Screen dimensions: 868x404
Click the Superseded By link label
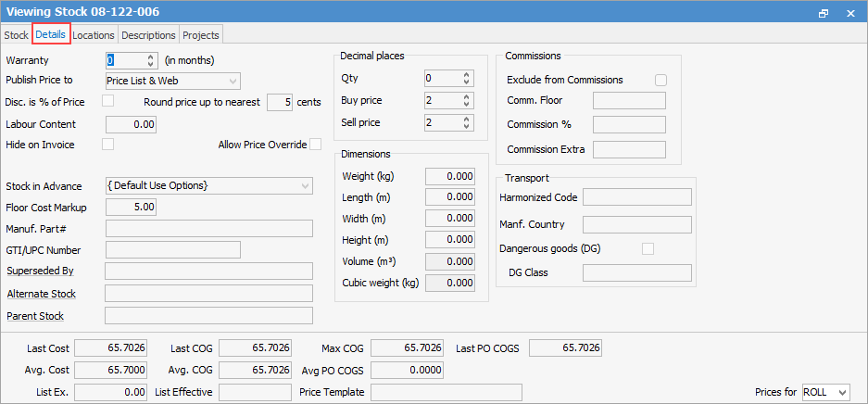point(40,271)
